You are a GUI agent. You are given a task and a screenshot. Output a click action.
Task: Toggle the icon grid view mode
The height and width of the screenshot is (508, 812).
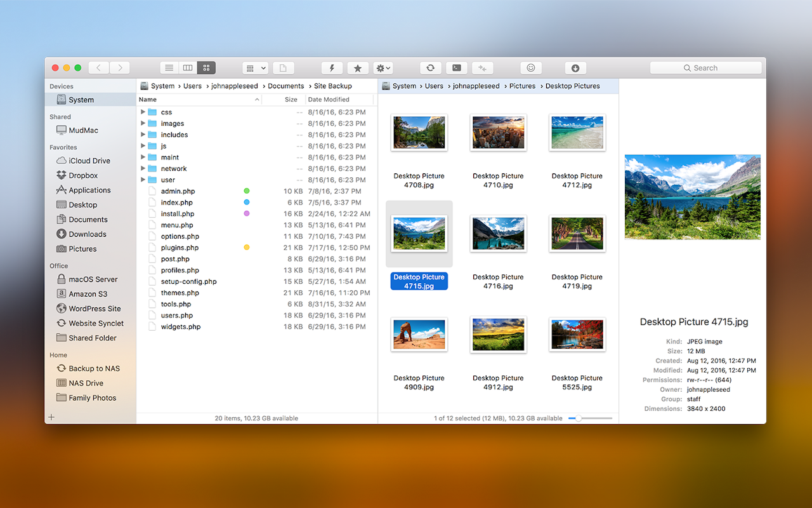point(206,67)
